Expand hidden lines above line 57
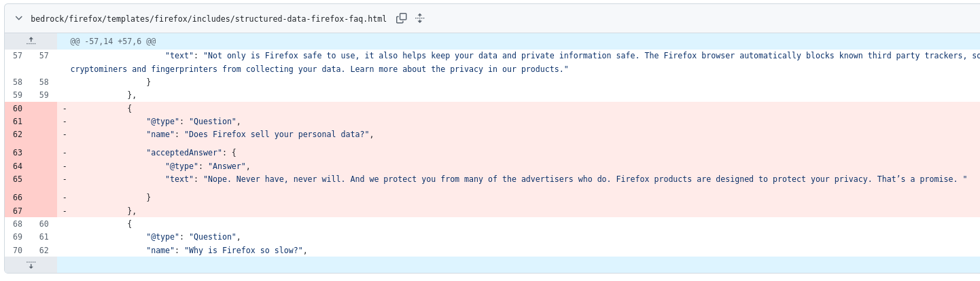Screen dimensions: 980x281 (31, 41)
